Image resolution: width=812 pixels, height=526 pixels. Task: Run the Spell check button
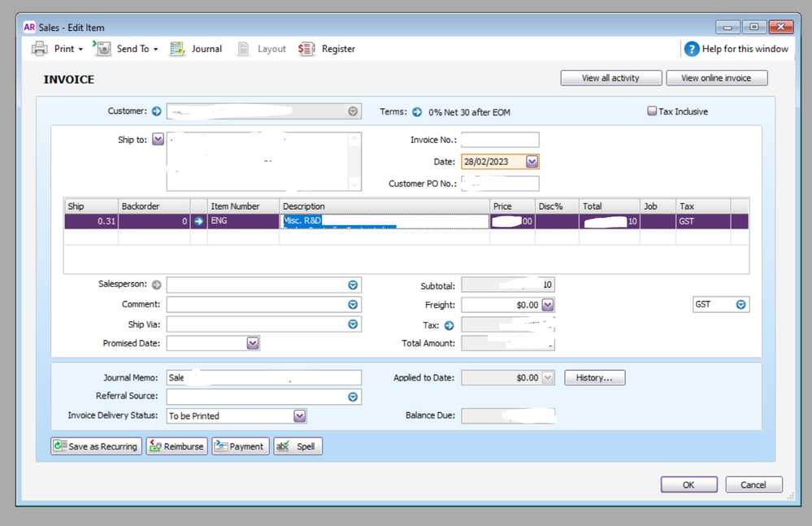(x=297, y=446)
